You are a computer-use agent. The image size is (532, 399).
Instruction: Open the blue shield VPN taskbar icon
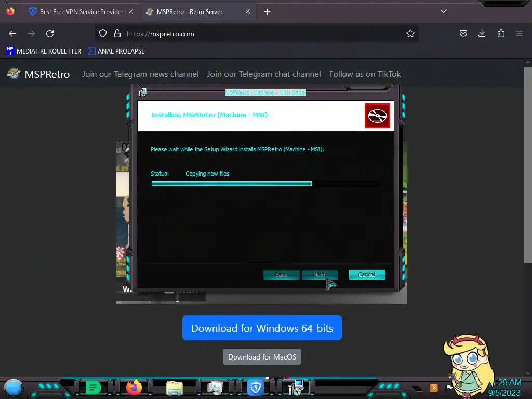tap(256, 388)
